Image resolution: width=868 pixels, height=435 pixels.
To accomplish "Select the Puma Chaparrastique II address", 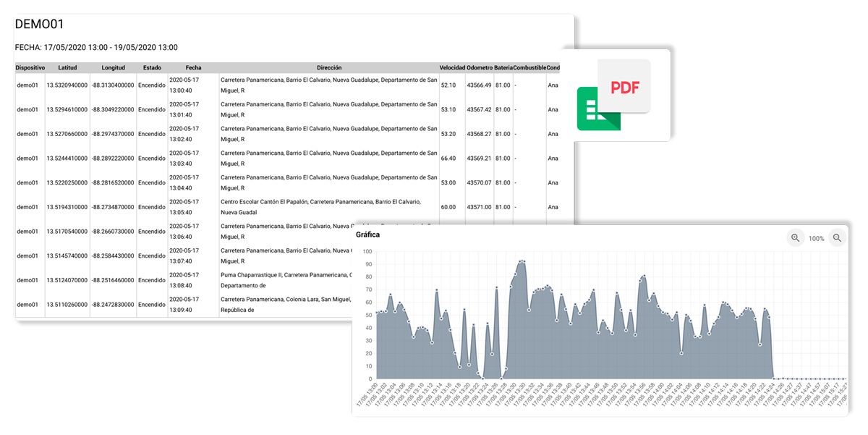I will tap(286, 280).
